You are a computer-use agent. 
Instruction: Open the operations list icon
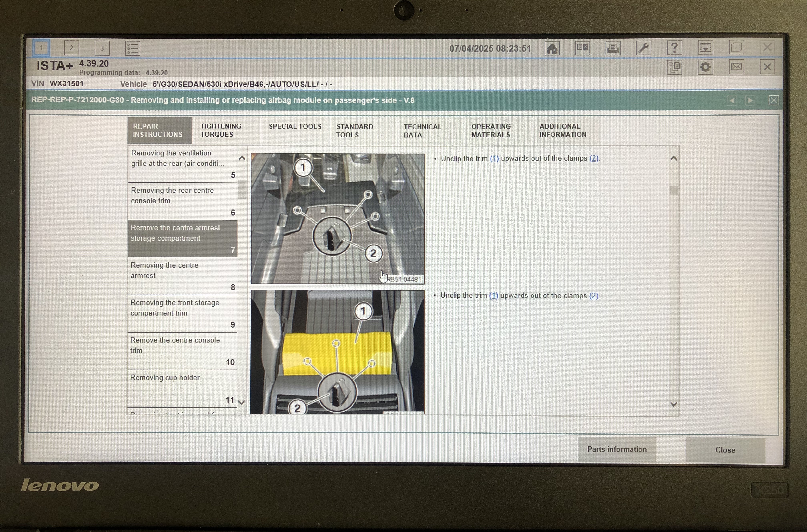(x=132, y=48)
